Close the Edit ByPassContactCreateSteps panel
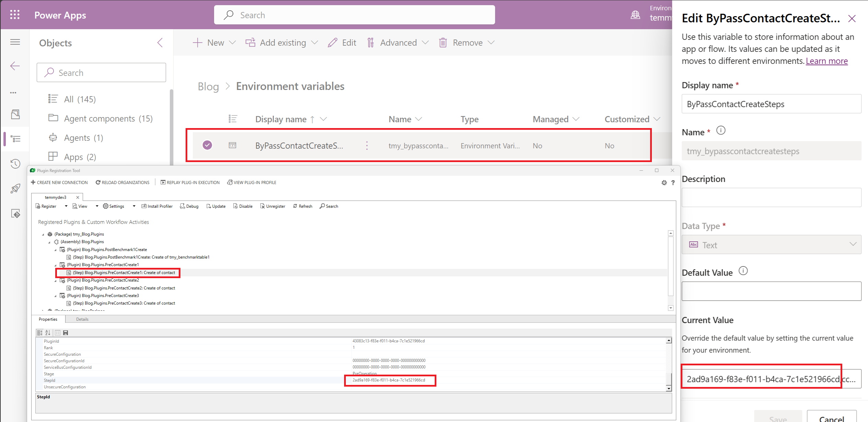The width and height of the screenshot is (868, 422). point(852,19)
